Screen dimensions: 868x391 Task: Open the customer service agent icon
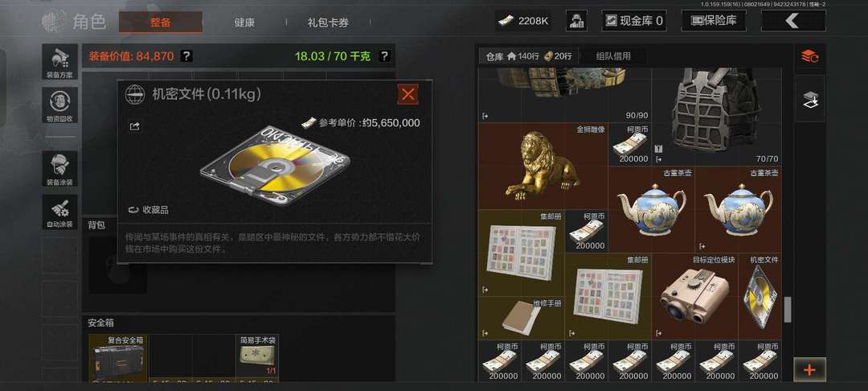(x=576, y=21)
